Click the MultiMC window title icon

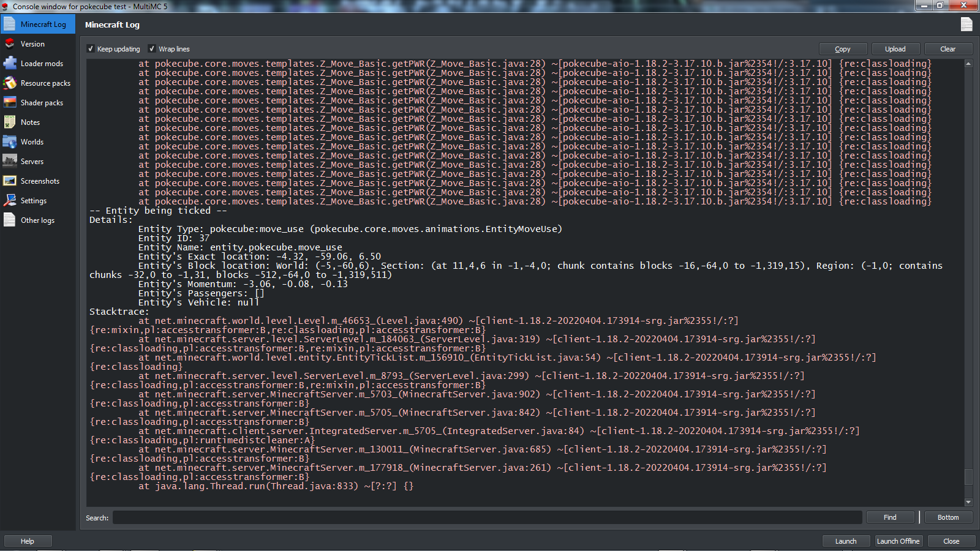pyautogui.click(x=5, y=6)
